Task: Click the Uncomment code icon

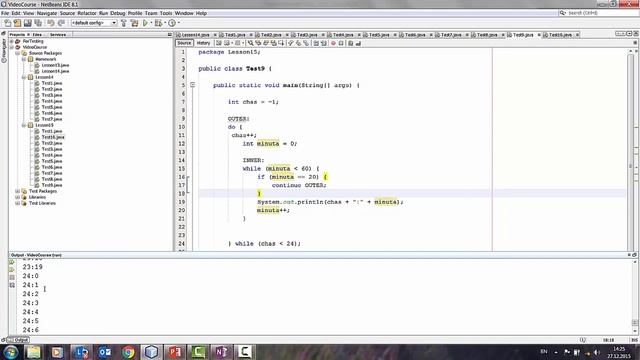Action: click(358, 43)
